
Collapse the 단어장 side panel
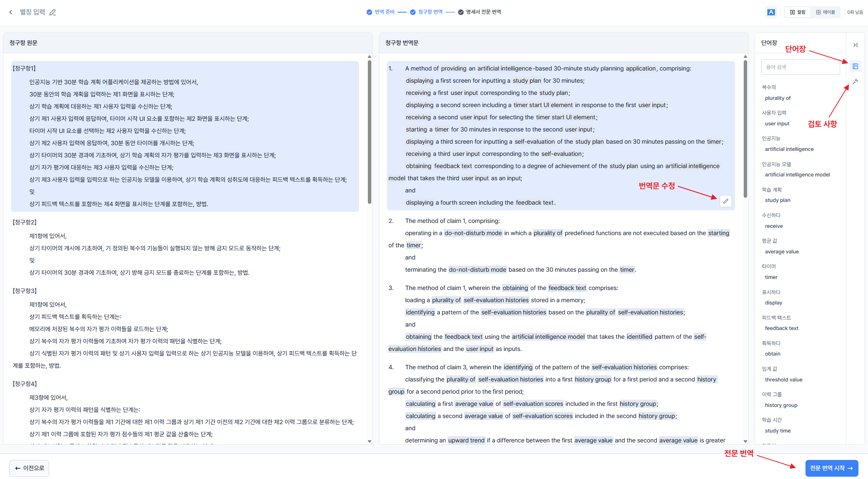click(855, 45)
